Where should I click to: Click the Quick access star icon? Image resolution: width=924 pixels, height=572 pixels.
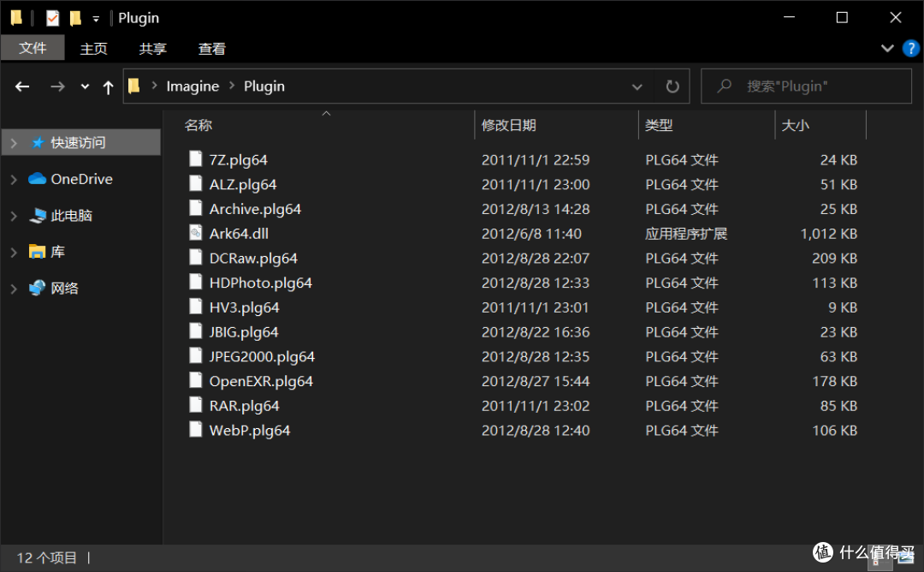(x=38, y=142)
